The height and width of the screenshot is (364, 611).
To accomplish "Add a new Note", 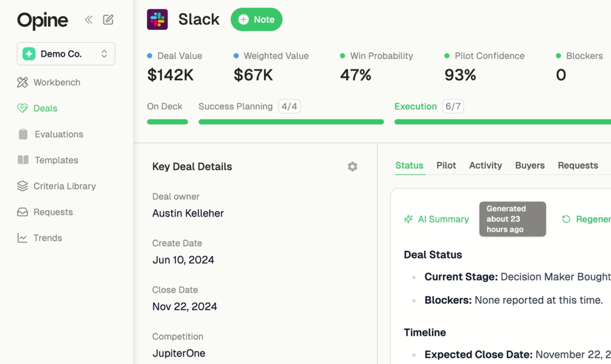I will coord(256,19).
